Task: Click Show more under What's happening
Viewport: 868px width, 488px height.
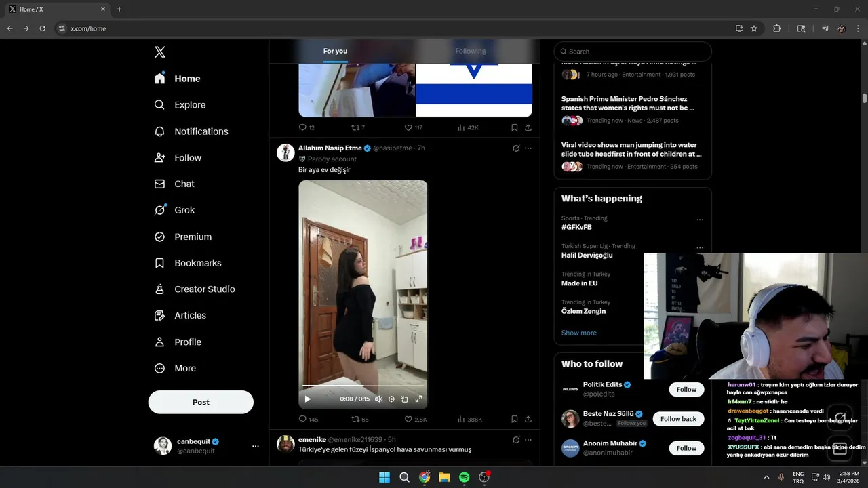Action: click(579, 333)
